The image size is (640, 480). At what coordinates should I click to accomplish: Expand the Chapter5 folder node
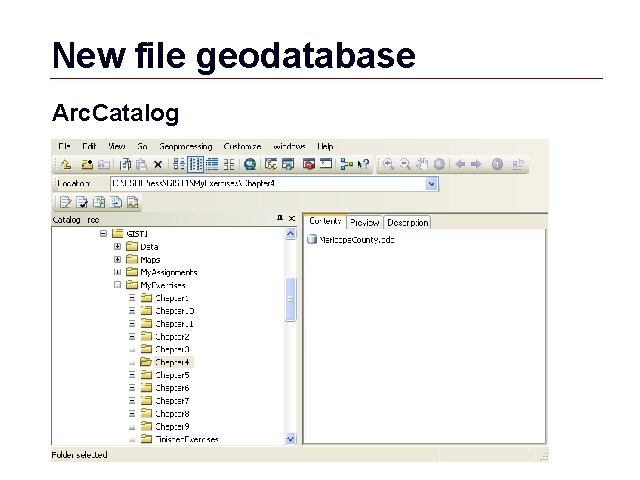point(132,375)
